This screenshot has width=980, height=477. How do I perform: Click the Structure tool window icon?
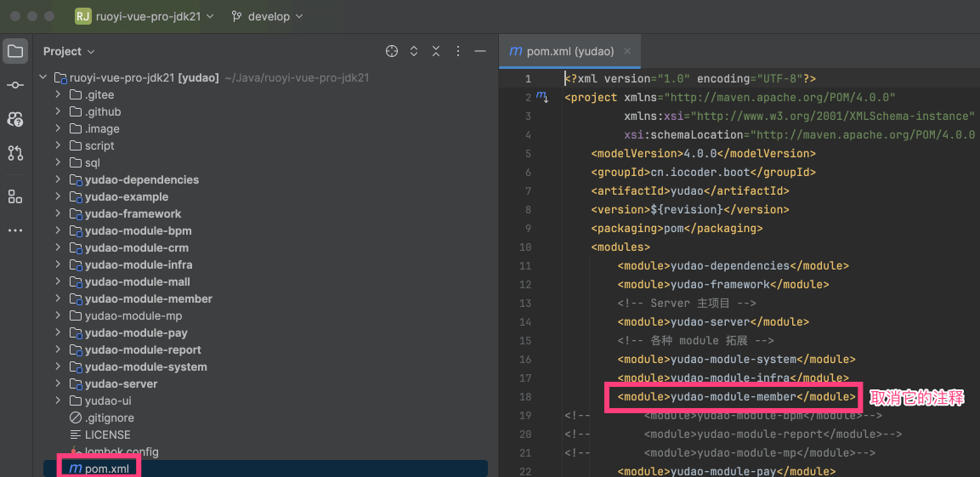tap(15, 196)
